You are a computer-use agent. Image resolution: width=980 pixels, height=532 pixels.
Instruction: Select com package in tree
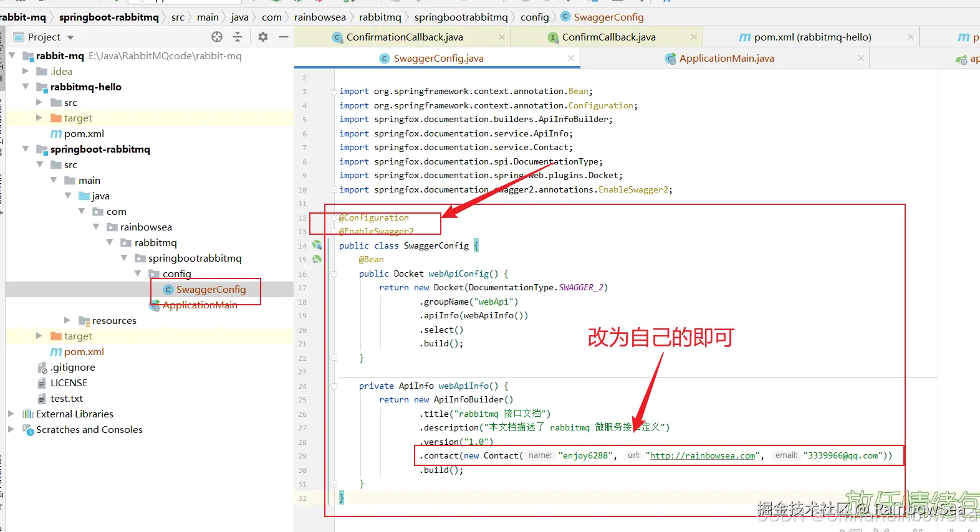pyautogui.click(x=116, y=211)
